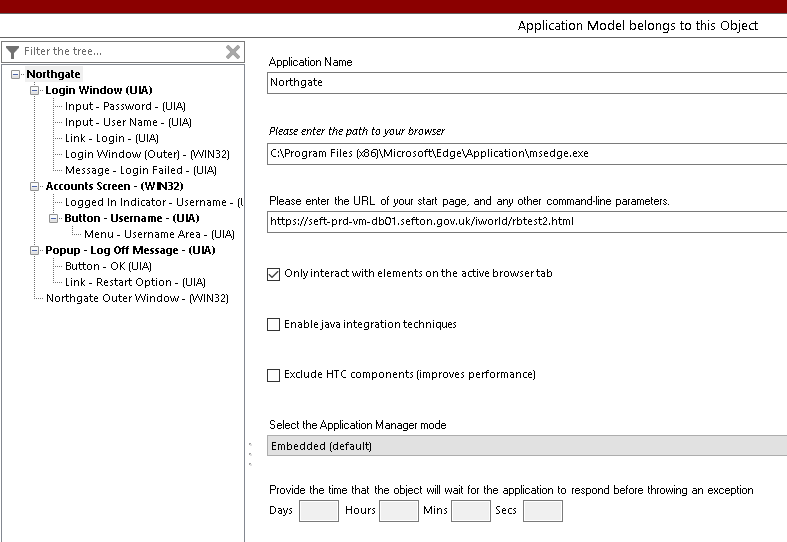The image size is (787, 542).
Task: Select Message - Login Failed - (UIA) element
Action: click(x=140, y=170)
